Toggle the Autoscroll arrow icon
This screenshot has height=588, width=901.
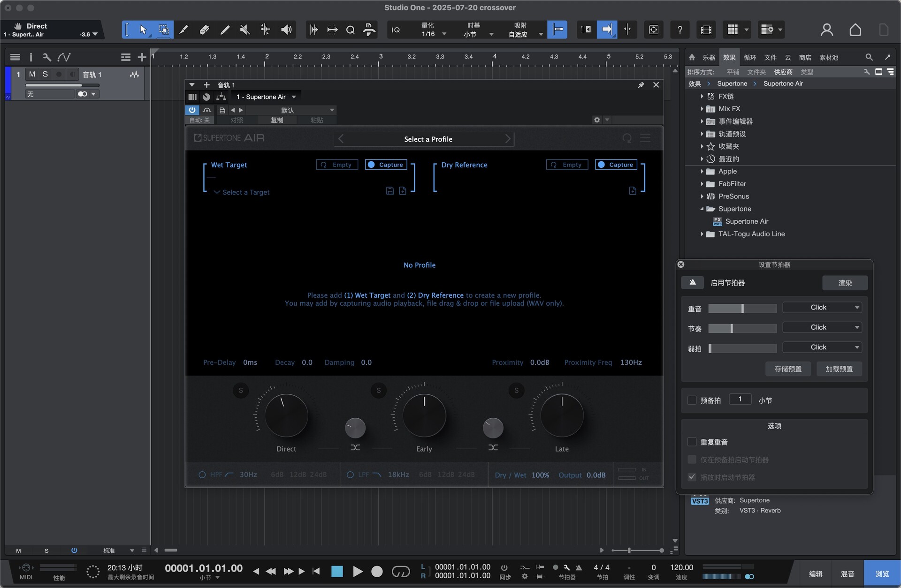coord(607,30)
